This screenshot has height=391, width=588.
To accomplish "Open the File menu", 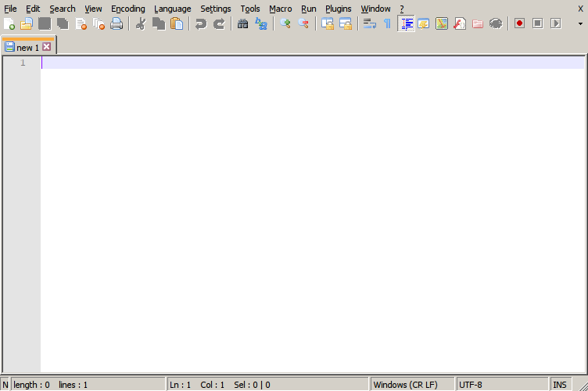I will pos(10,9).
